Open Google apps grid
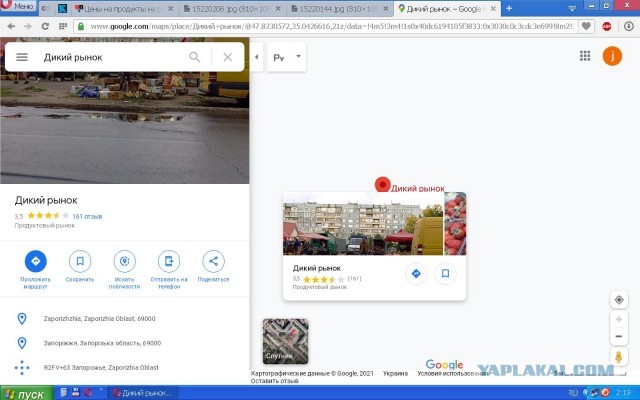Image resolution: width=640 pixels, height=400 pixels. pos(585,56)
